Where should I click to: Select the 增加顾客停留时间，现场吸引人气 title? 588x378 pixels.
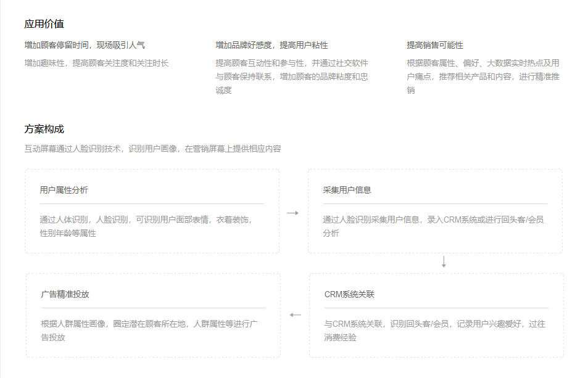(x=85, y=45)
